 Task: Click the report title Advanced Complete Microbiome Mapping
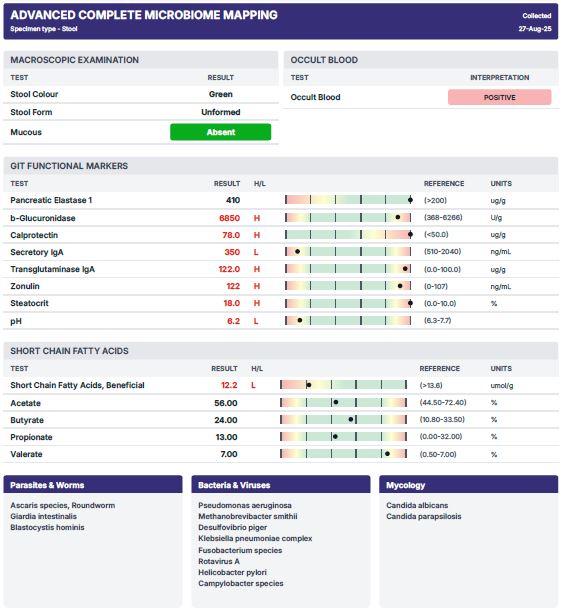[x=144, y=15]
